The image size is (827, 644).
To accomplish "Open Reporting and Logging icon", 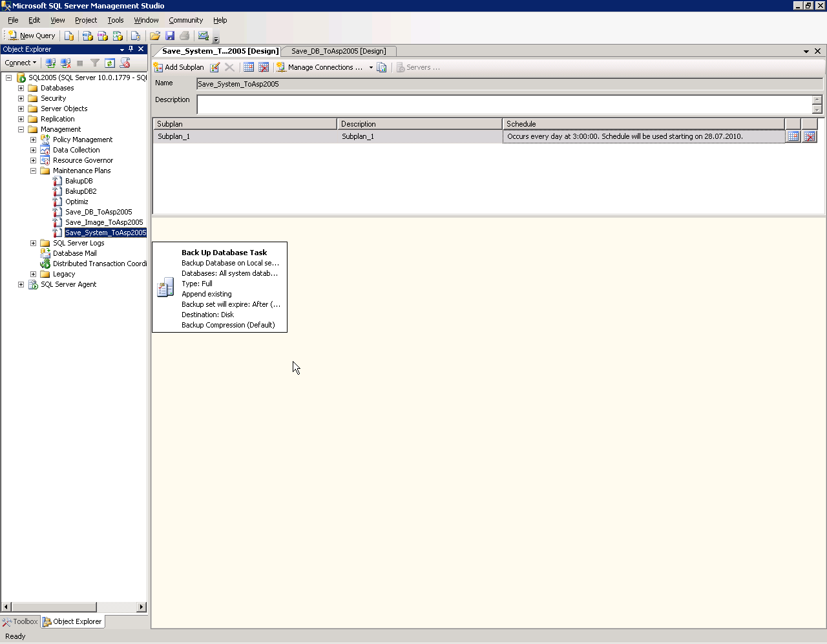I will 382,67.
